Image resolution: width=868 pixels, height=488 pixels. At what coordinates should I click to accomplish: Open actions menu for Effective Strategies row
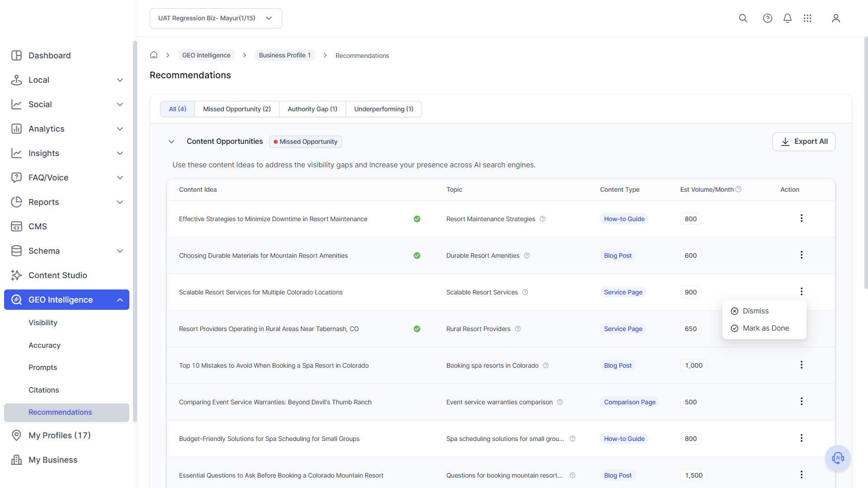tap(802, 218)
